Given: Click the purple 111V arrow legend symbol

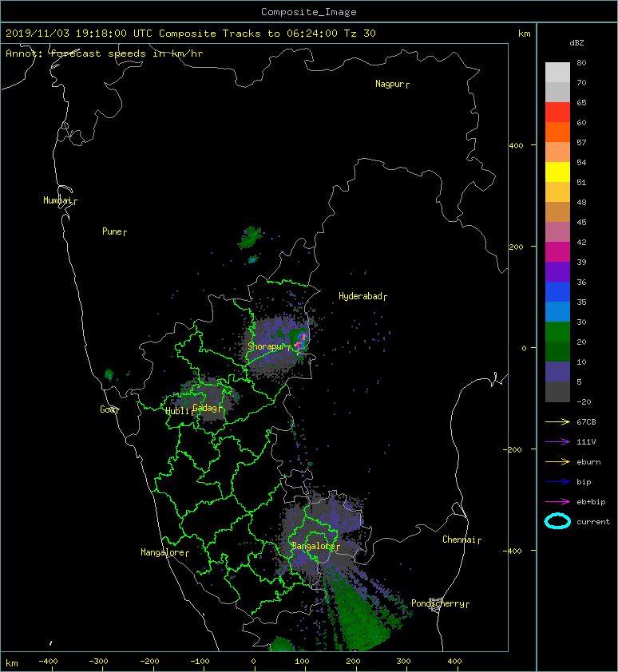Looking at the screenshot, I should [557, 441].
